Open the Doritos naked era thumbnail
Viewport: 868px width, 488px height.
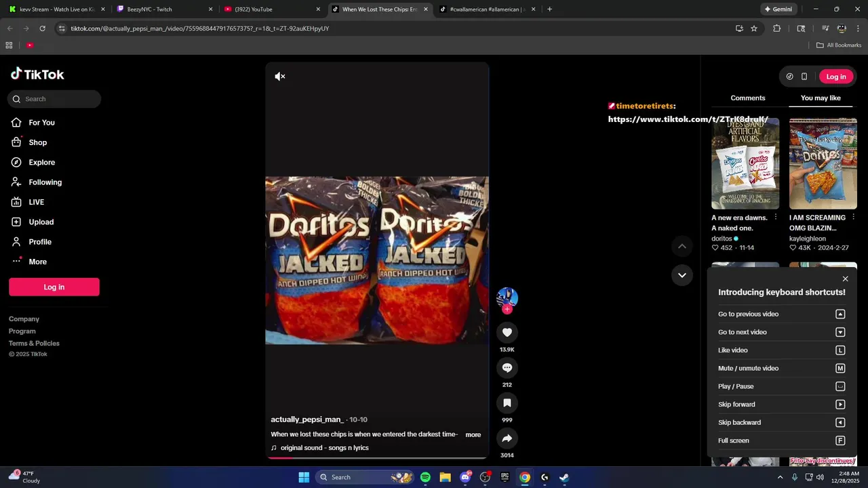tap(745, 163)
